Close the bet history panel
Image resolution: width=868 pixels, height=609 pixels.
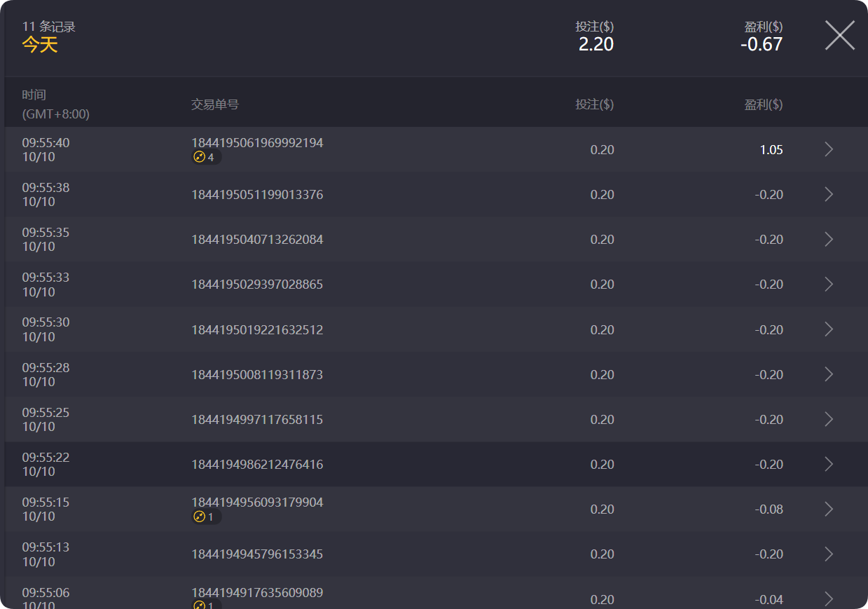click(839, 35)
